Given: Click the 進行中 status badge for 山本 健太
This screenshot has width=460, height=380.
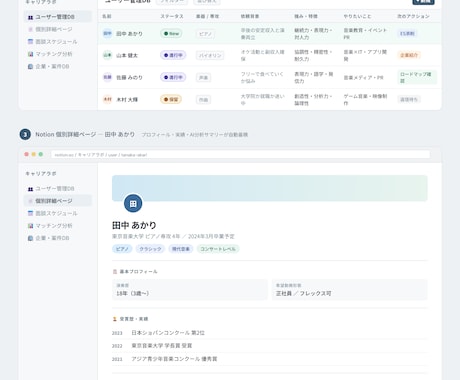Looking at the screenshot, I should coord(173,55).
